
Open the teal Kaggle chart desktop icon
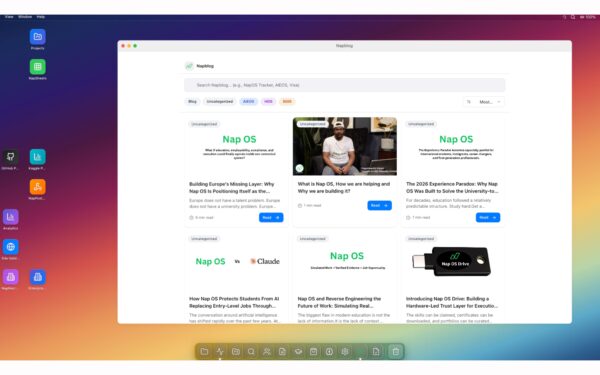pos(38,157)
